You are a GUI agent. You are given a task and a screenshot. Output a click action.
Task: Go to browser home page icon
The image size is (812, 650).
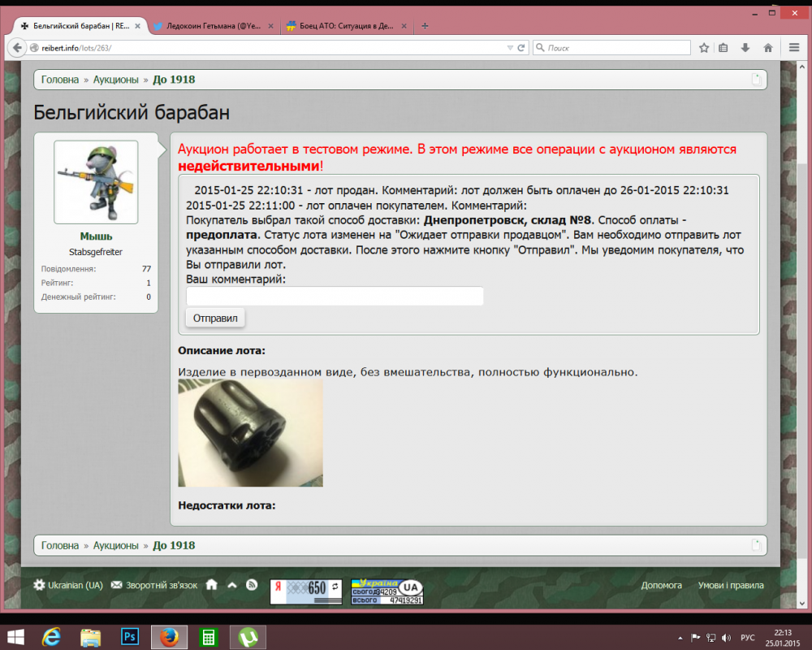(x=768, y=48)
